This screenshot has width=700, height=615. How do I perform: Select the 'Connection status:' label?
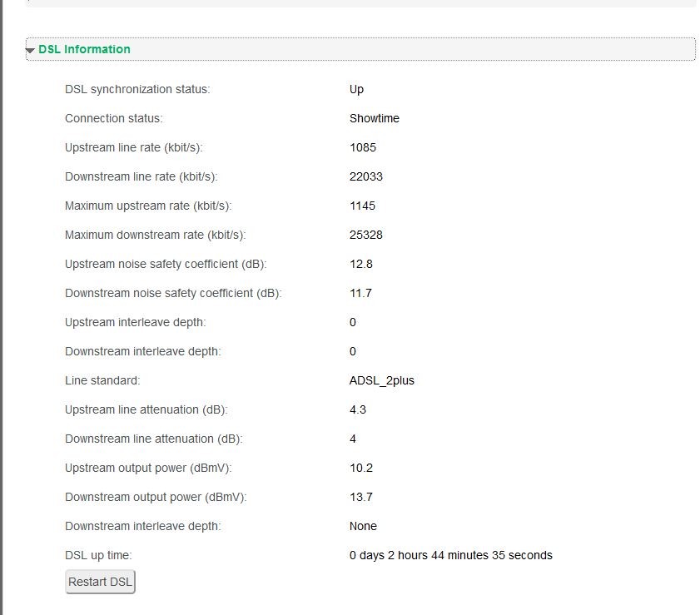[114, 118]
